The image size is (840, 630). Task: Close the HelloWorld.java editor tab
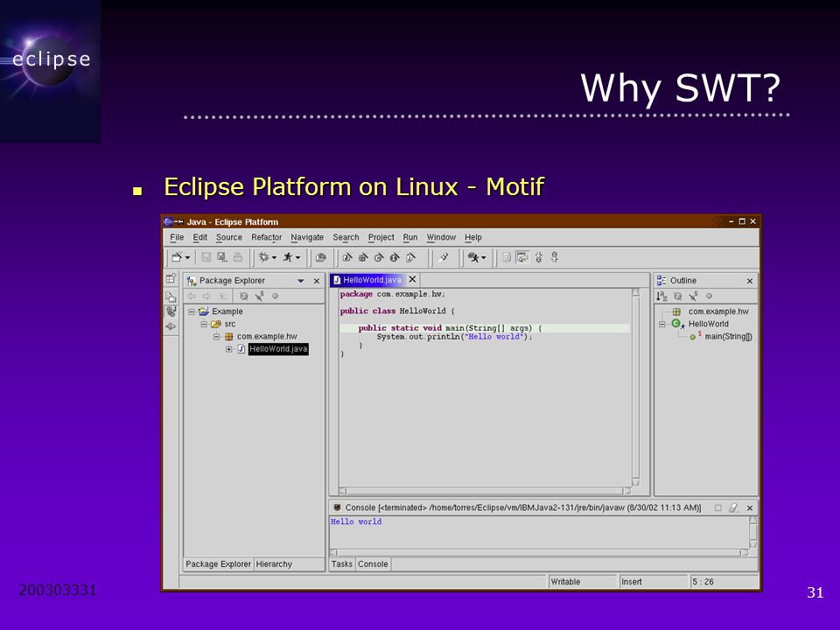pos(412,279)
